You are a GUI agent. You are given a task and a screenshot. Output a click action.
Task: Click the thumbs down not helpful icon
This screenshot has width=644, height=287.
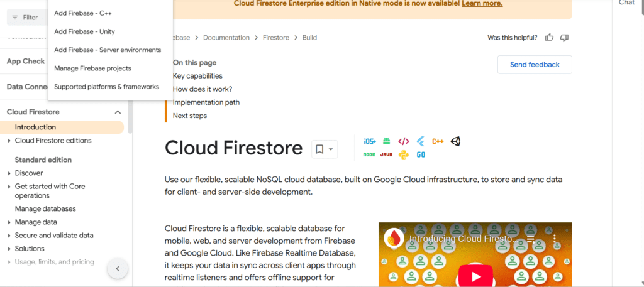[564, 38]
